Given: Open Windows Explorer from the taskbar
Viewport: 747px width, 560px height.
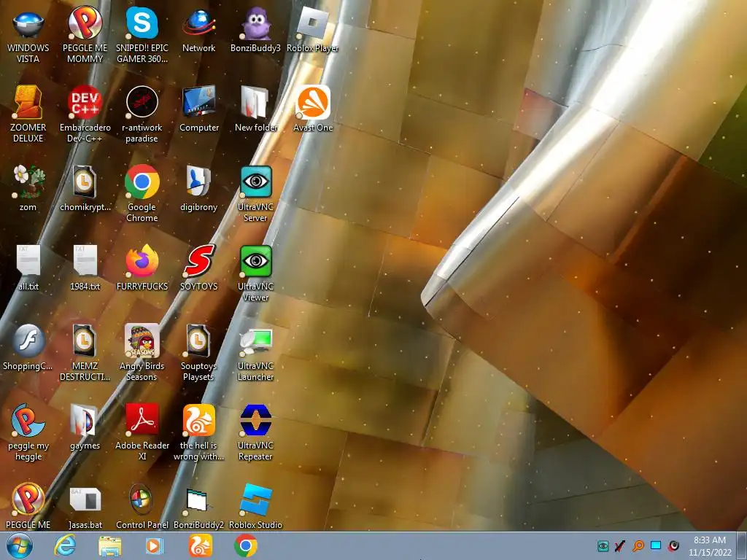Looking at the screenshot, I should (110, 545).
